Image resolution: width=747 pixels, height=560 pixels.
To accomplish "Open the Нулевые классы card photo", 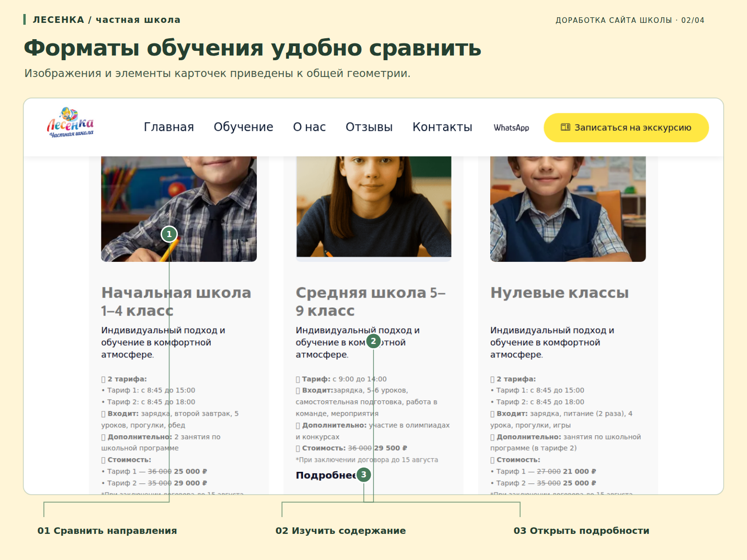I will pyautogui.click(x=568, y=209).
